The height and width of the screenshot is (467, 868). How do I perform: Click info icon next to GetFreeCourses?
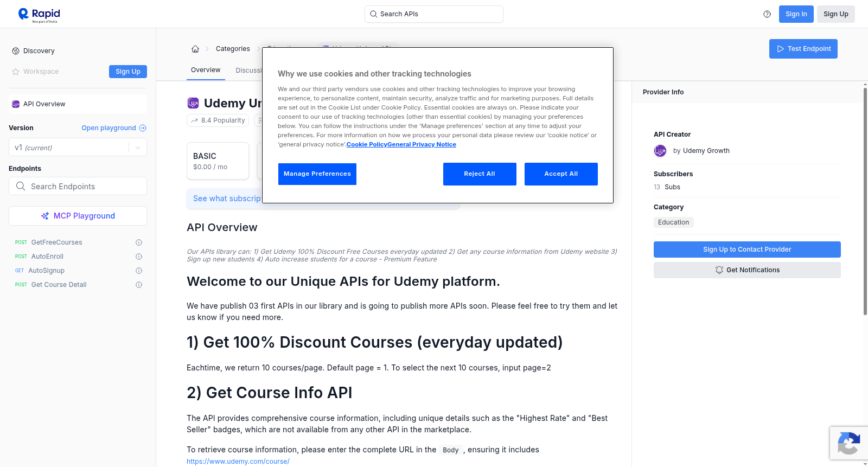(x=139, y=242)
